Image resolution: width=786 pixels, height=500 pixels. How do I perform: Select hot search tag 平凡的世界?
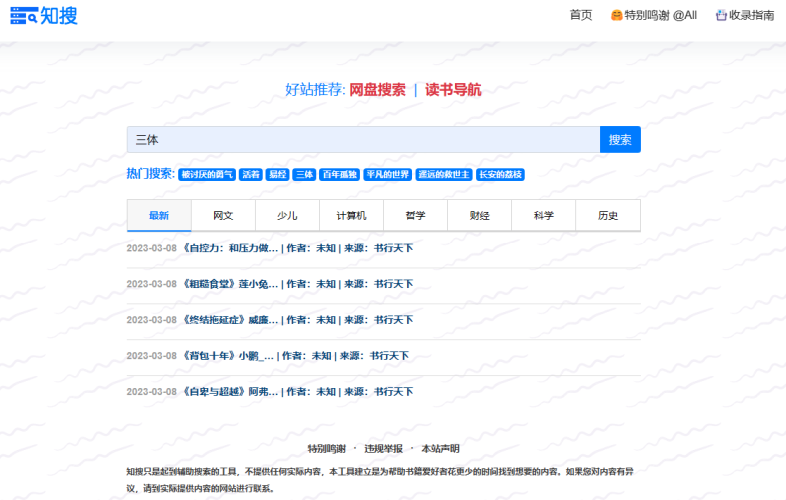[387, 175]
